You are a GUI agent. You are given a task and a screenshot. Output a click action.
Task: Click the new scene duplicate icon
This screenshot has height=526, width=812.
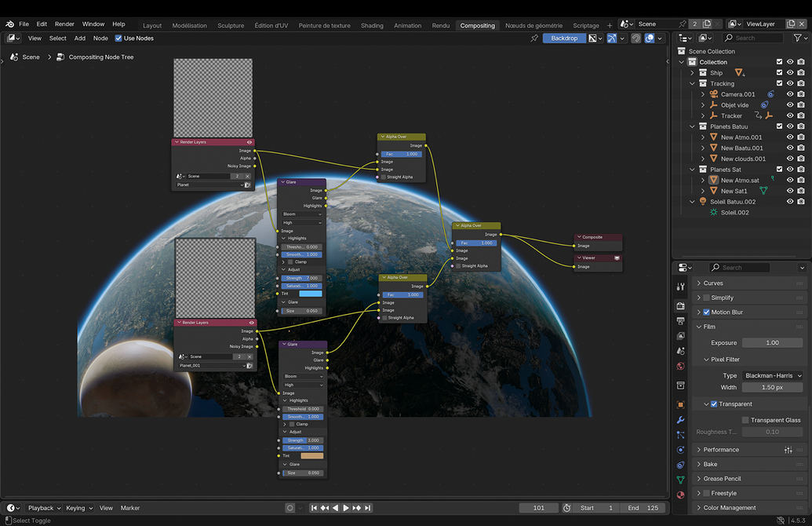(706, 24)
